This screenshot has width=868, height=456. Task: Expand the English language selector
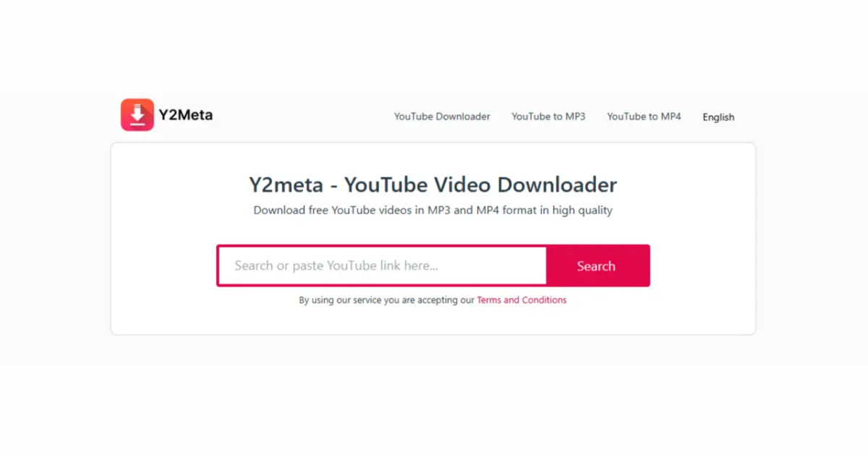click(x=718, y=117)
